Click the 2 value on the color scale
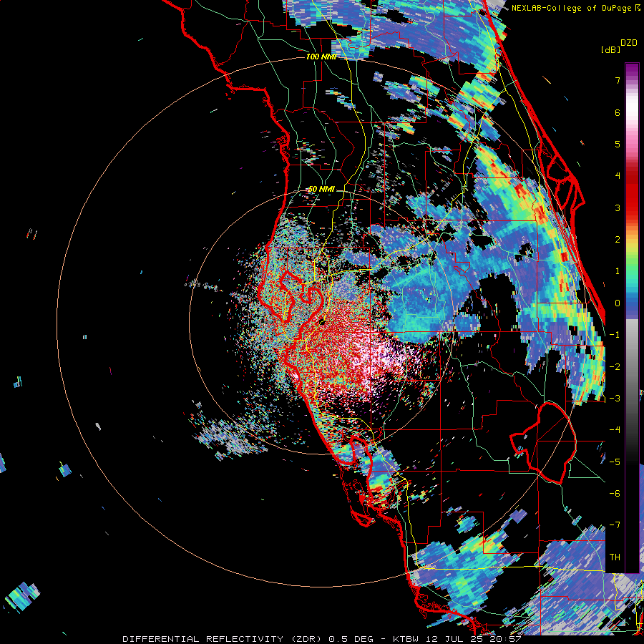The width and height of the screenshot is (644, 644). point(618,240)
